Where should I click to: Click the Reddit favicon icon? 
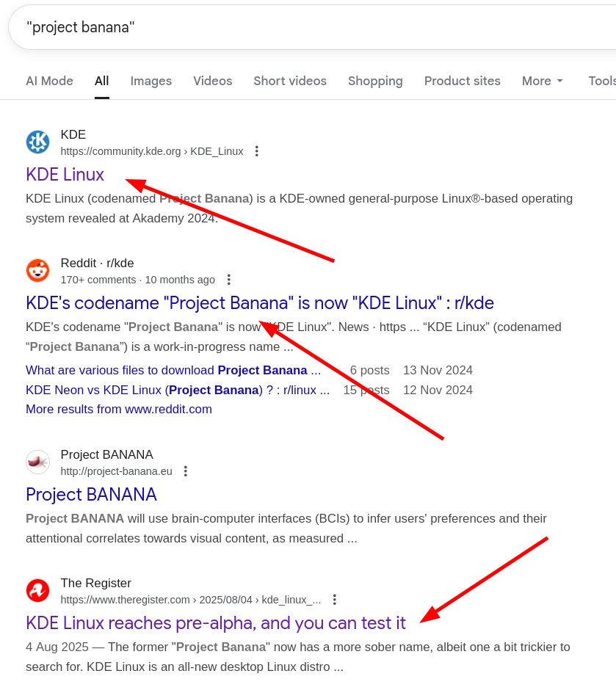click(37, 270)
